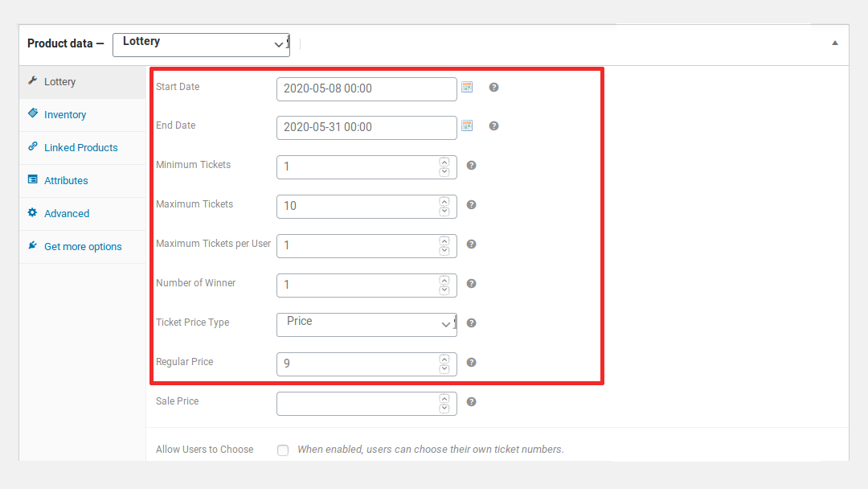Viewport: 868px width, 489px height.
Task: Increase the Minimum Tickets value
Action: [x=444, y=162]
